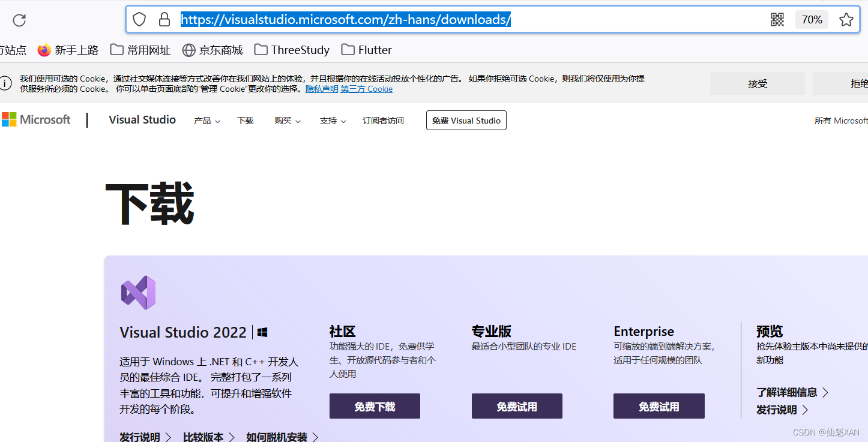This screenshot has width=868, height=442.
Task: Click the 预览 heading
Action: [x=770, y=331]
